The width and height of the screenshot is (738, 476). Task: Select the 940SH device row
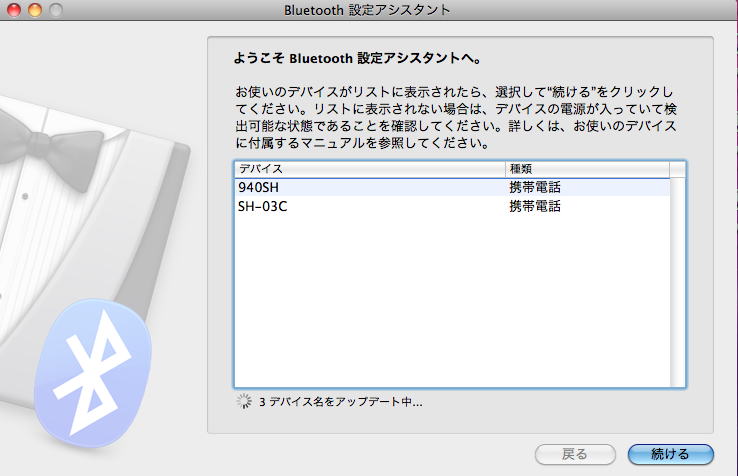452,187
